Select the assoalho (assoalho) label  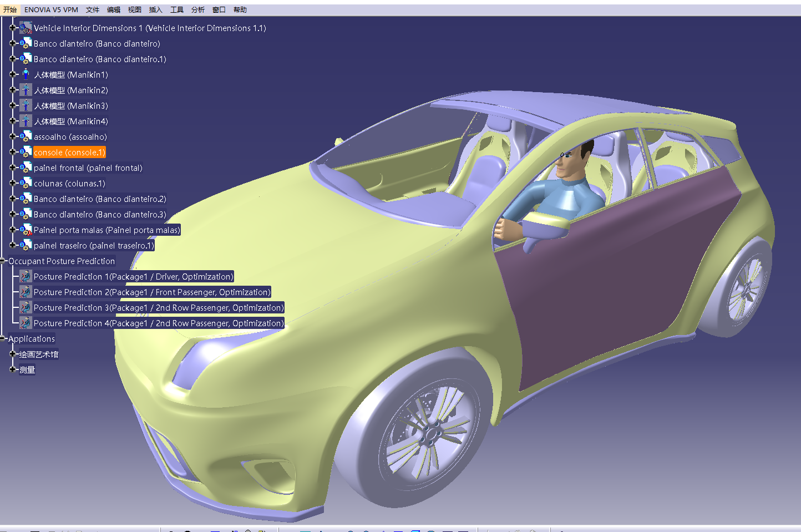click(x=70, y=136)
